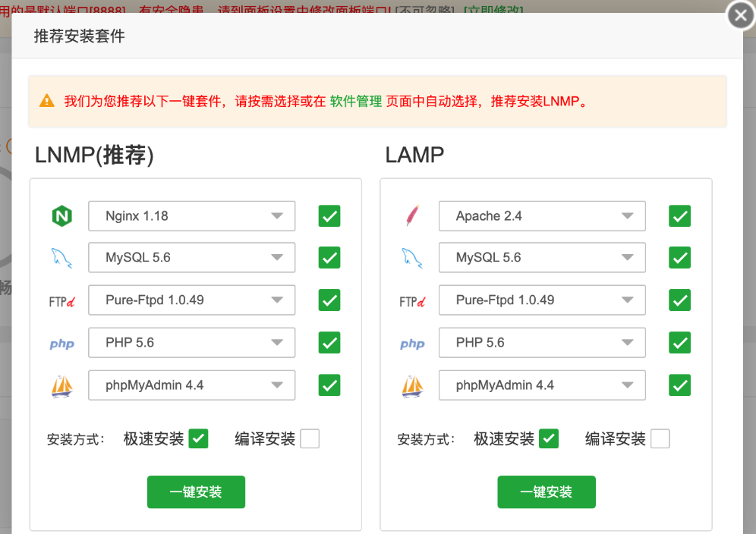Uncheck the Apache 2.4 checkbox
Image resolution: width=756 pixels, height=534 pixels.
pos(679,216)
